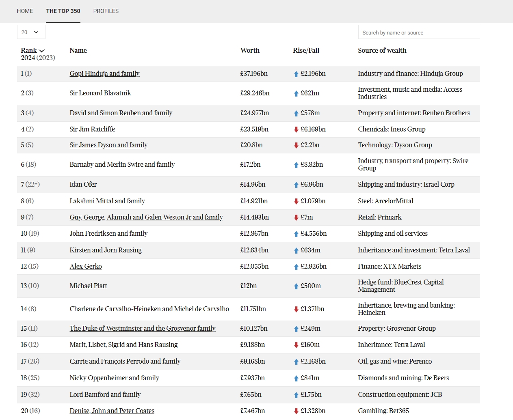Open Alex Gerko profile link
Screen dimensions: 513x420
pyautogui.click(x=86, y=266)
